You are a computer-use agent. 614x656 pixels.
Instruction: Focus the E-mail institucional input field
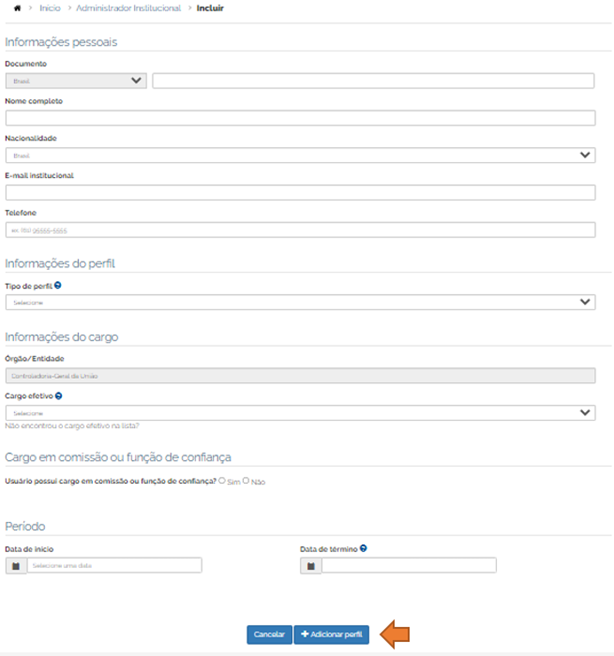click(x=300, y=192)
